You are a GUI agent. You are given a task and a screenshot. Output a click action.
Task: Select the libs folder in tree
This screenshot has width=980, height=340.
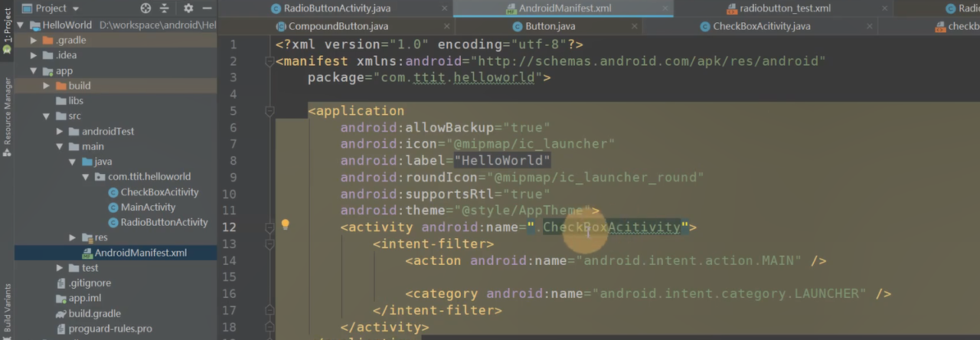[x=76, y=101]
